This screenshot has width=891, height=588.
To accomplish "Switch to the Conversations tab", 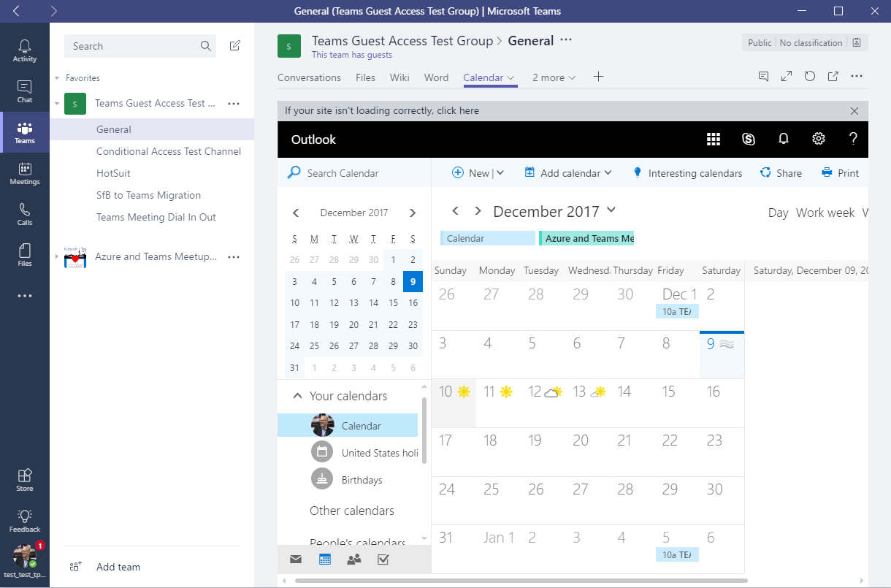I will 309,77.
